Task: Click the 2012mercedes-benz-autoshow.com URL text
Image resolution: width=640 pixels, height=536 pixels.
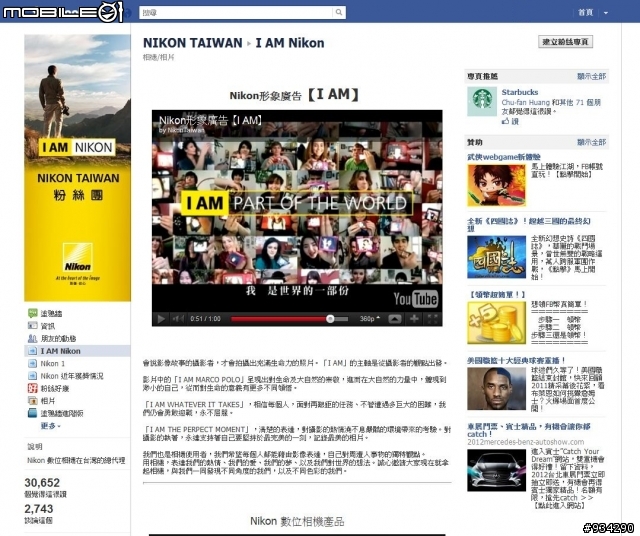Action: point(526,442)
